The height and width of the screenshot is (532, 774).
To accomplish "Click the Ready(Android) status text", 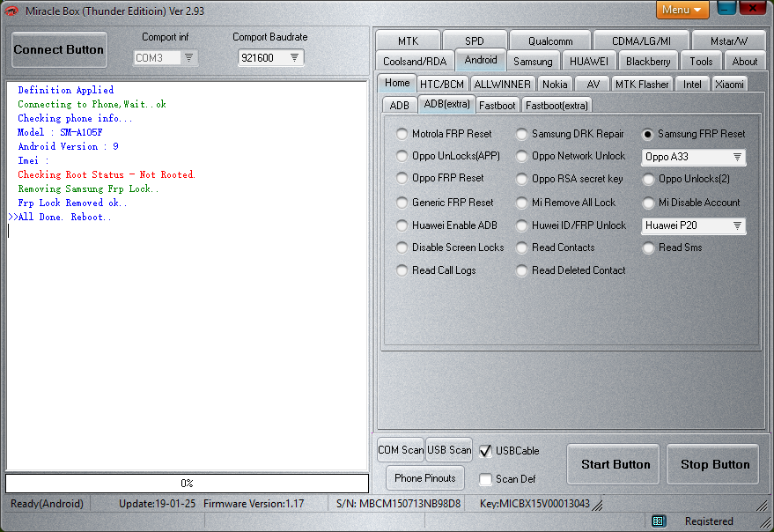I will pos(47,504).
